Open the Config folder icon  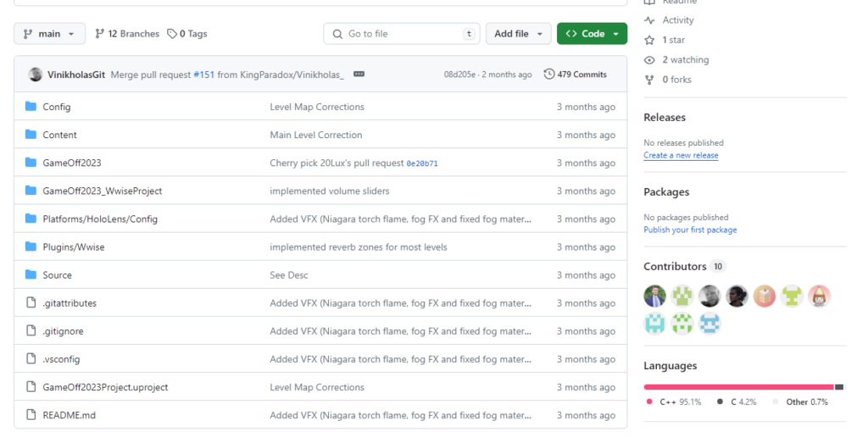pos(31,107)
